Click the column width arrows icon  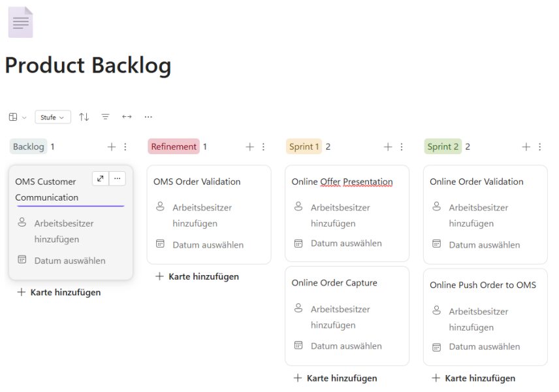pos(127,117)
